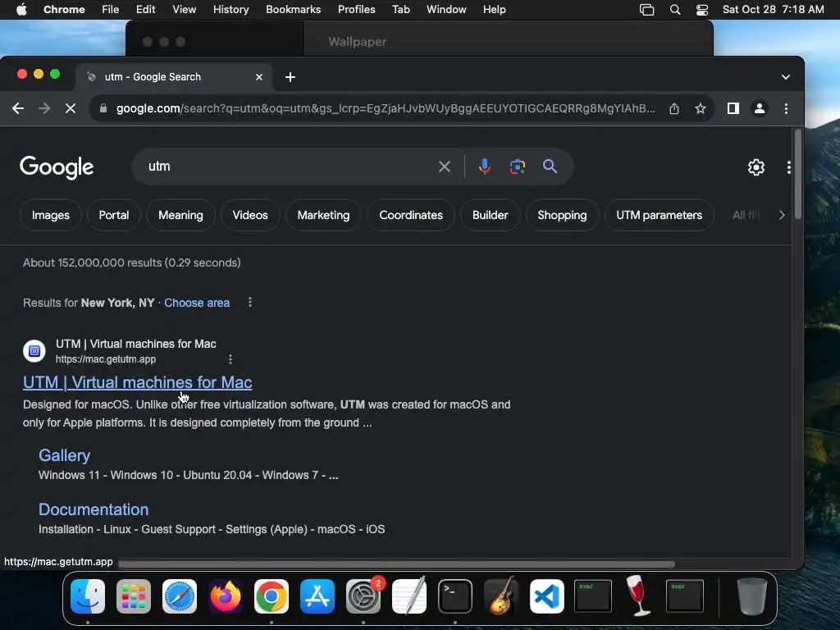Open the Wine glass app in dock
Image resolution: width=840 pixels, height=630 pixels.
(x=638, y=596)
